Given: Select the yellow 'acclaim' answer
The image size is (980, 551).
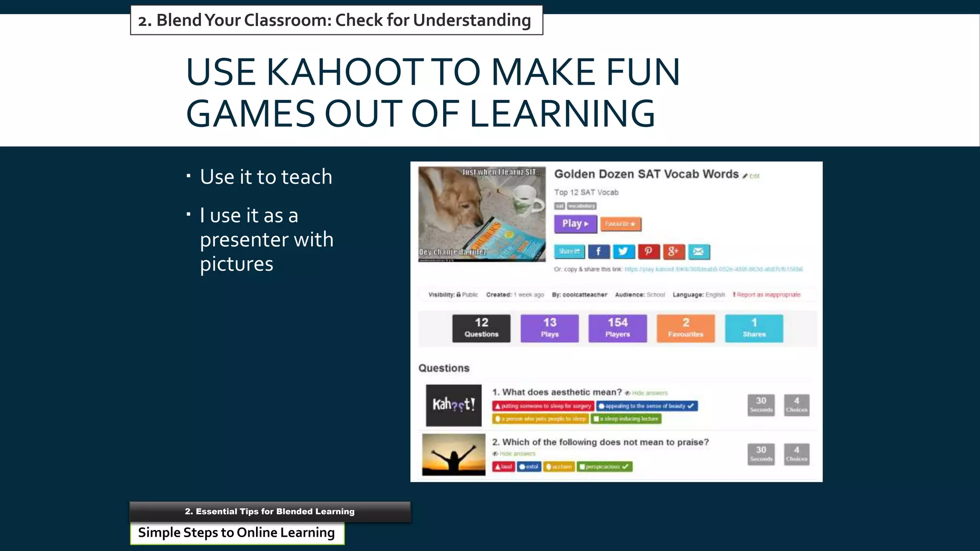Looking at the screenshot, I should click(559, 467).
